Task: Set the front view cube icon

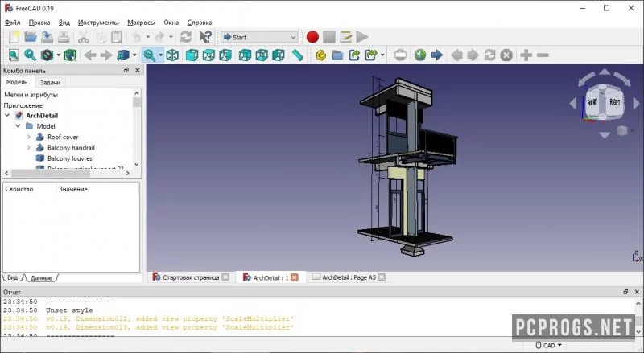Action: click(x=192, y=55)
